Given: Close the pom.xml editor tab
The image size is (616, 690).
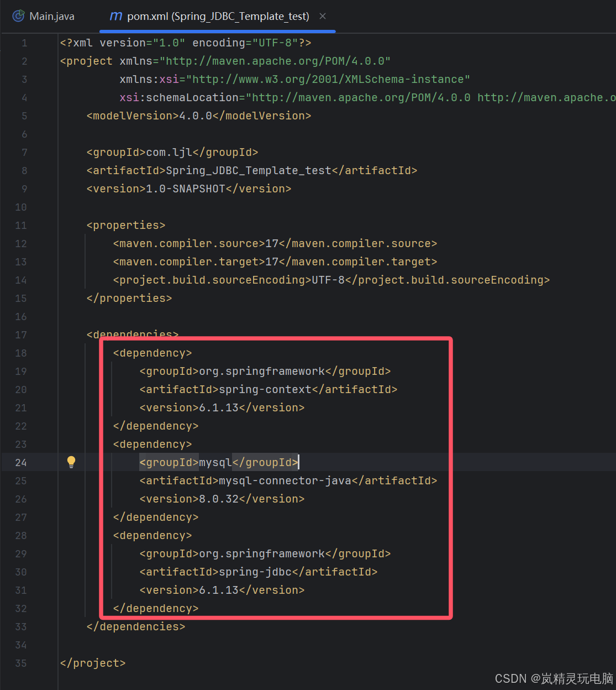Looking at the screenshot, I should (322, 16).
